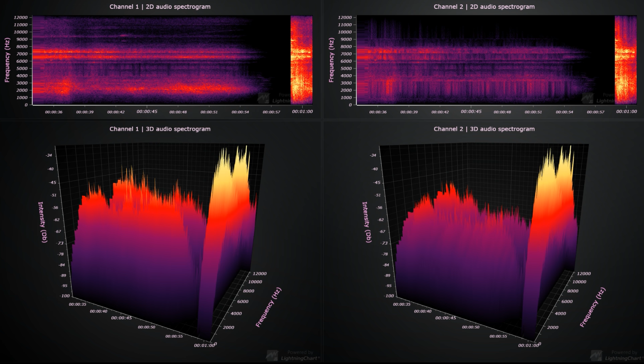Click the -100 intensity tick on Channel 2 3D chart
The width and height of the screenshot is (644, 364).
click(389, 296)
